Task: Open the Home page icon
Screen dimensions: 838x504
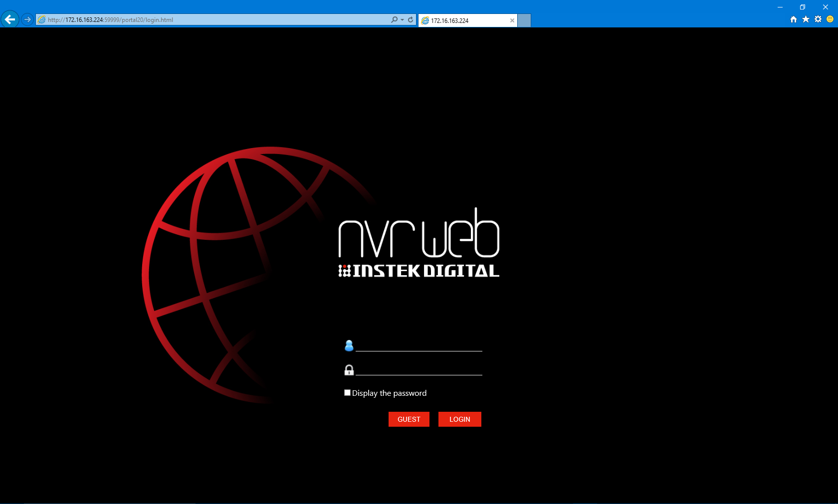Action: (794, 19)
